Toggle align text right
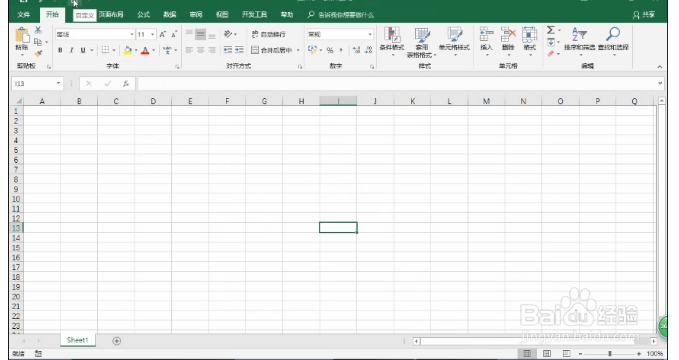Image resolution: width=679 pixels, height=360 pixels. click(x=212, y=50)
